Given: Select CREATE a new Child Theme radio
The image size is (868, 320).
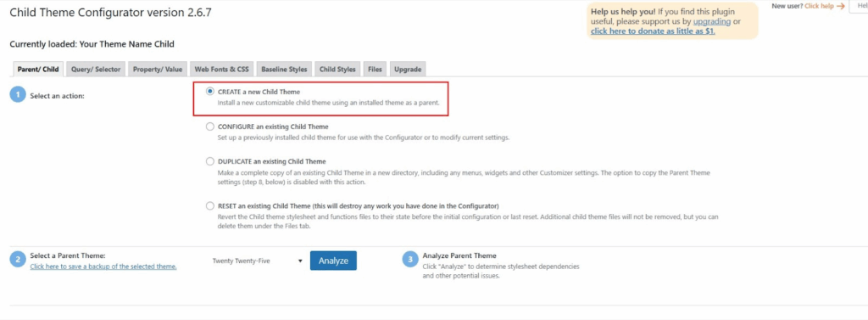Looking at the screenshot, I should 210,92.
